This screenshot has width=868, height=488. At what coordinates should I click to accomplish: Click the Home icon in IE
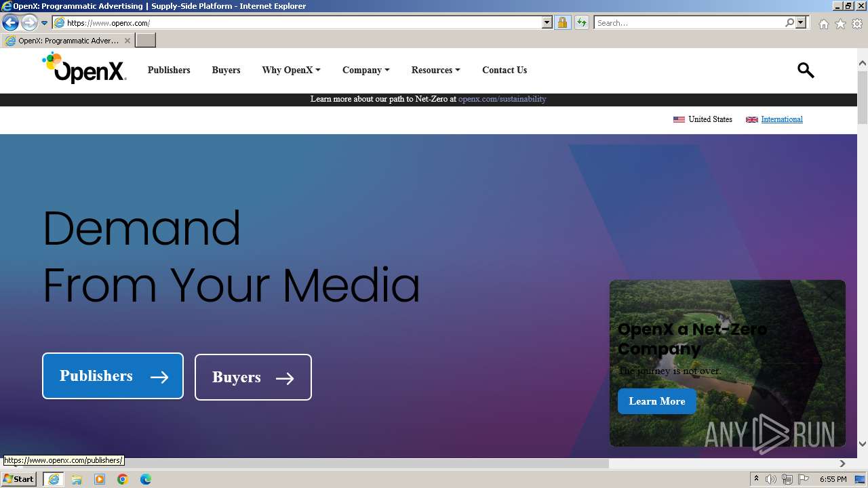pyautogui.click(x=823, y=24)
